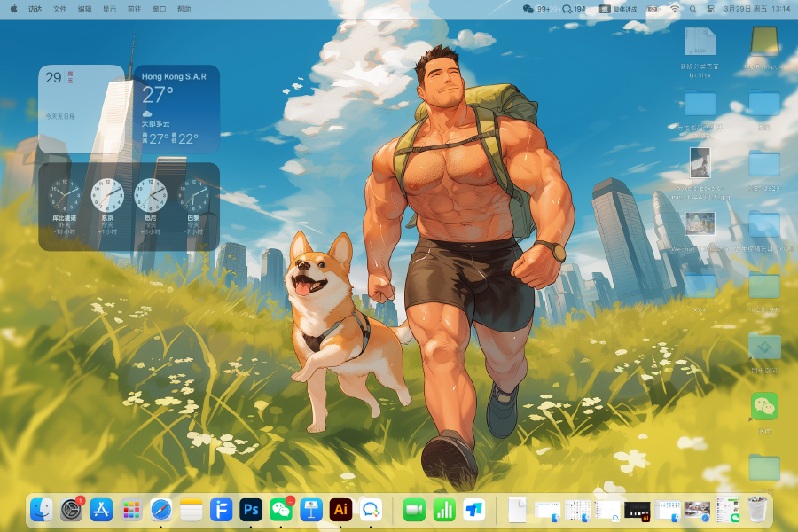Open Wi-Fi status menu in menu bar
Image resolution: width=798 pixels, height=532 pixels.
click(674, 8)
